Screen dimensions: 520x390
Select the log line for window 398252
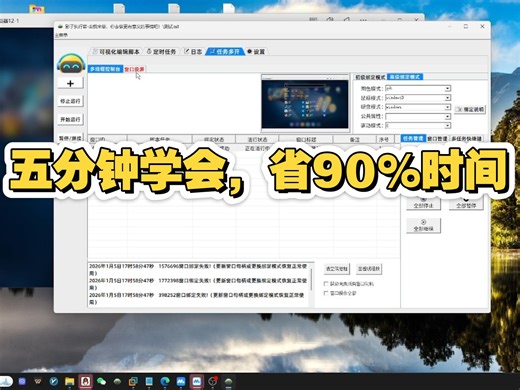(x=198, y=299)
